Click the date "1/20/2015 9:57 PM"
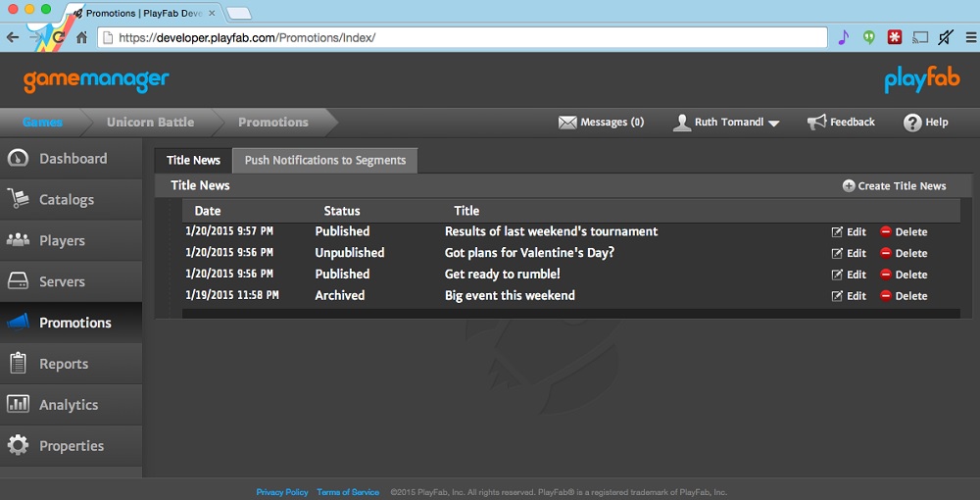Screen dimensions: 980x500 [229, 231]
